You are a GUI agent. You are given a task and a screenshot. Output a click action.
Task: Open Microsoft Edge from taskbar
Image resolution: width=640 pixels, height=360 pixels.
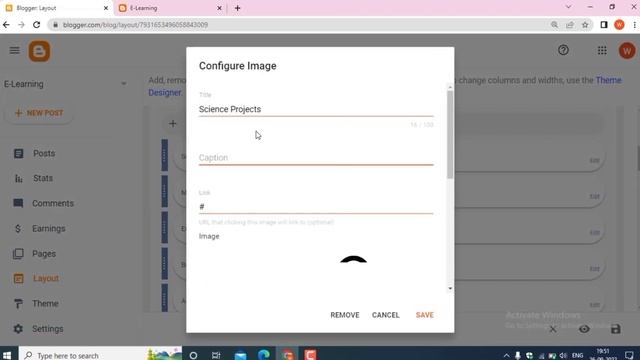coord(264,355)
